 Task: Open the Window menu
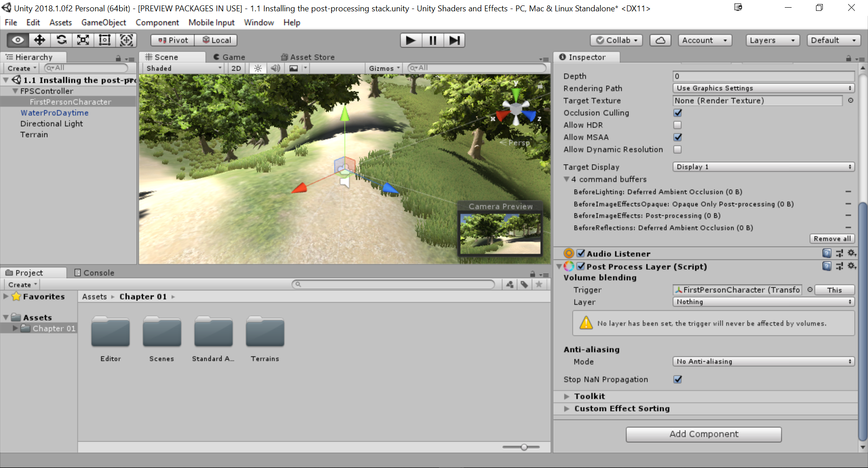point(259,23)
